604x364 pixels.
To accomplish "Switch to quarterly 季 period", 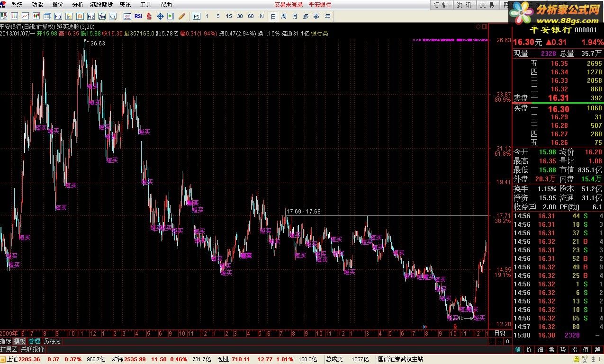I will [316, 16].
